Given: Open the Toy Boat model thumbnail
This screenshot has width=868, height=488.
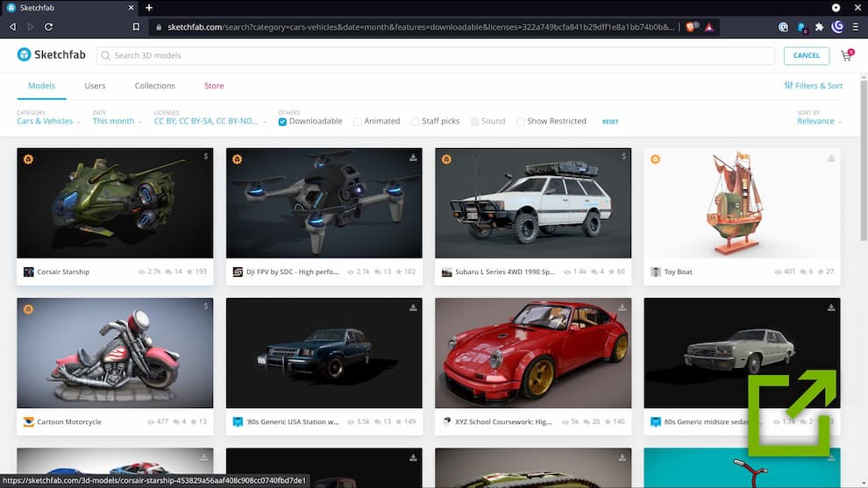Looking at the screenshot, I should click(x=742, y=202).
